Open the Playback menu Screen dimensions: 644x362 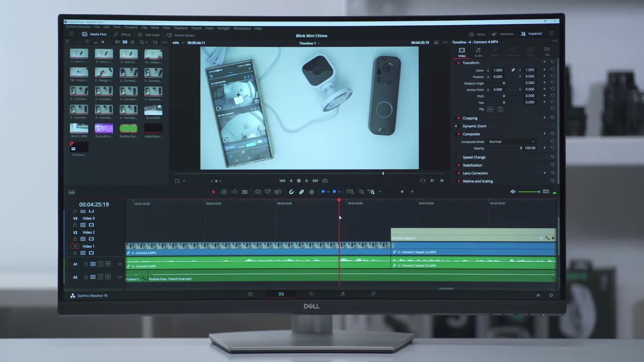point(181,28)
